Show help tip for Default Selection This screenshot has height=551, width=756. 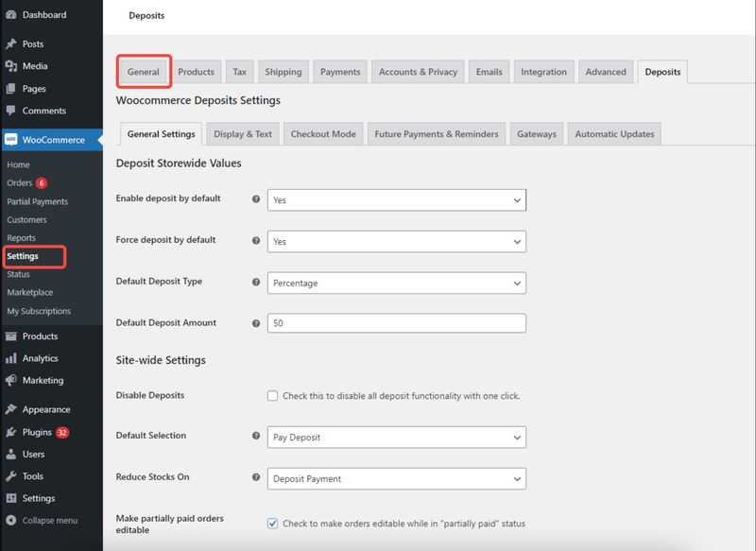point(256,436)
